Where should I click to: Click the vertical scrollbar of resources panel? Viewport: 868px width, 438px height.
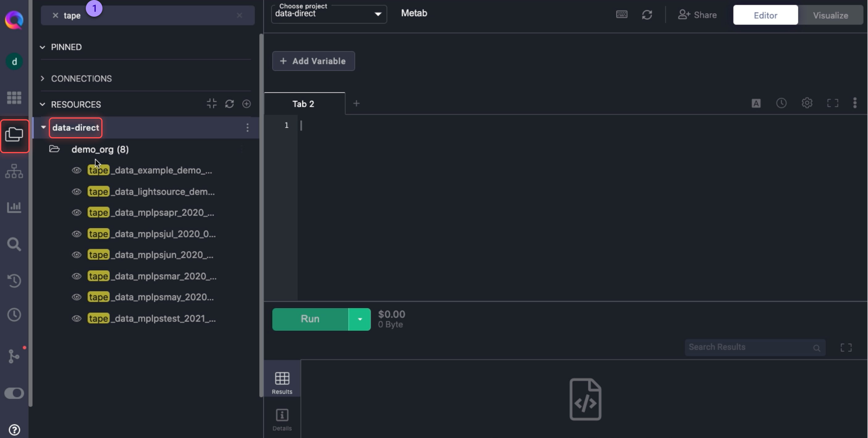tap(261, 216)
